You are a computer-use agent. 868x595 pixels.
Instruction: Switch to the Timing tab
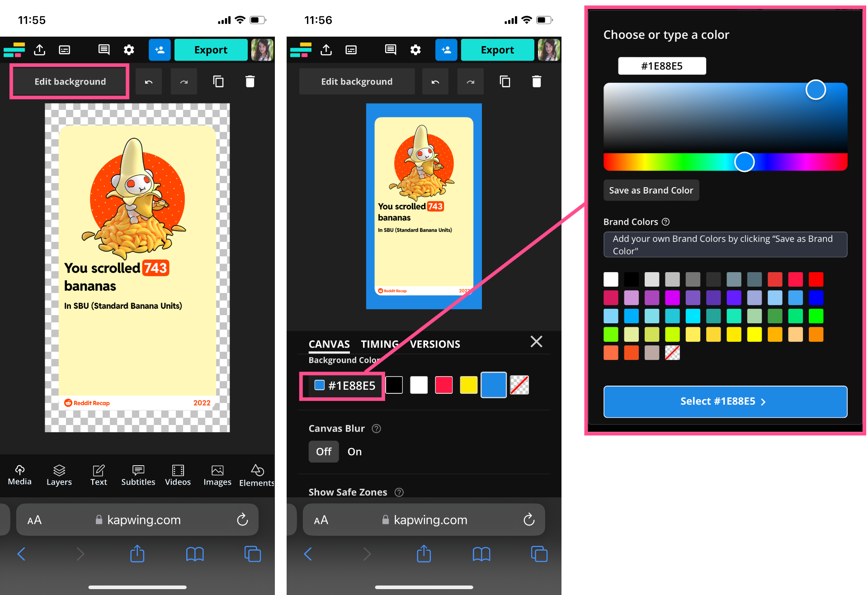coord(380,344)
